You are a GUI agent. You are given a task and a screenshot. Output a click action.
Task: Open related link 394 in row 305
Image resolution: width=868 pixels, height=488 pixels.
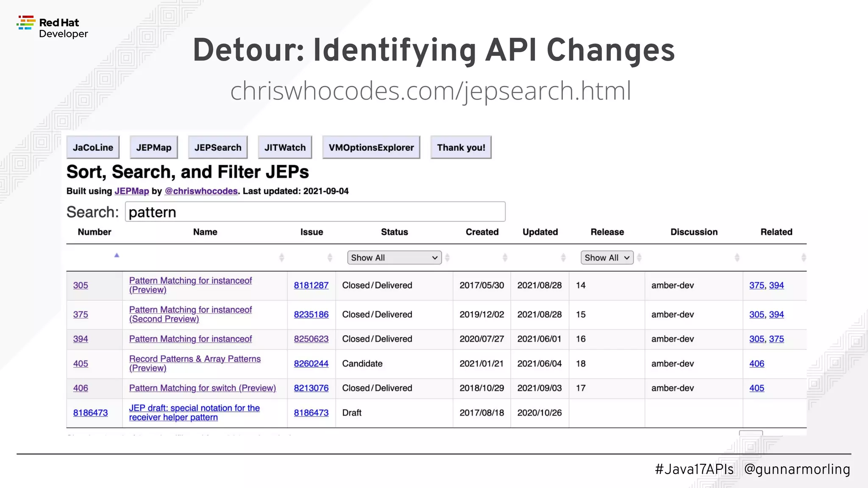tap(776, 286)
